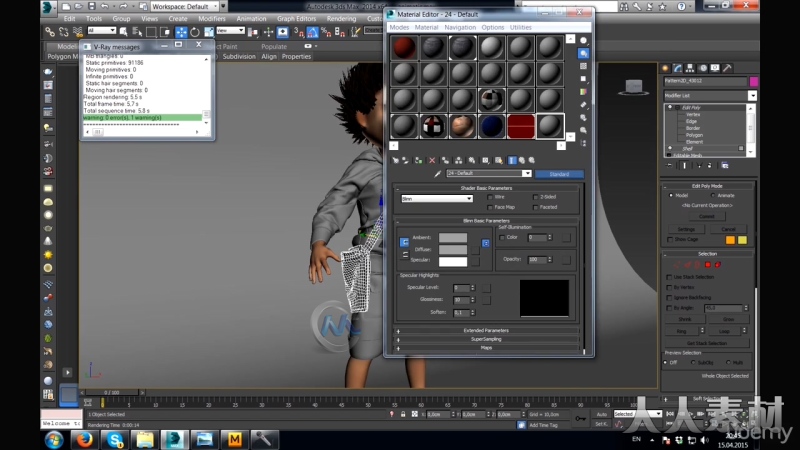The width and height of the screenshot is (800, 450).
Task: Select the Animate radio button
Action: (x=714, y=195)
